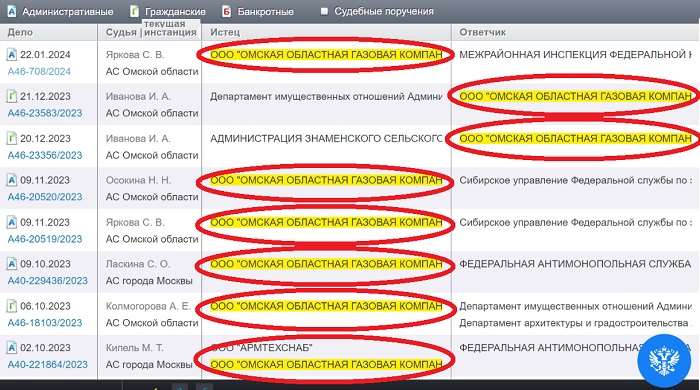Select judge Яркова С. В. in 22.01.2024 row
This screenshot has height=390, width=700.
(x=135, y=55)
